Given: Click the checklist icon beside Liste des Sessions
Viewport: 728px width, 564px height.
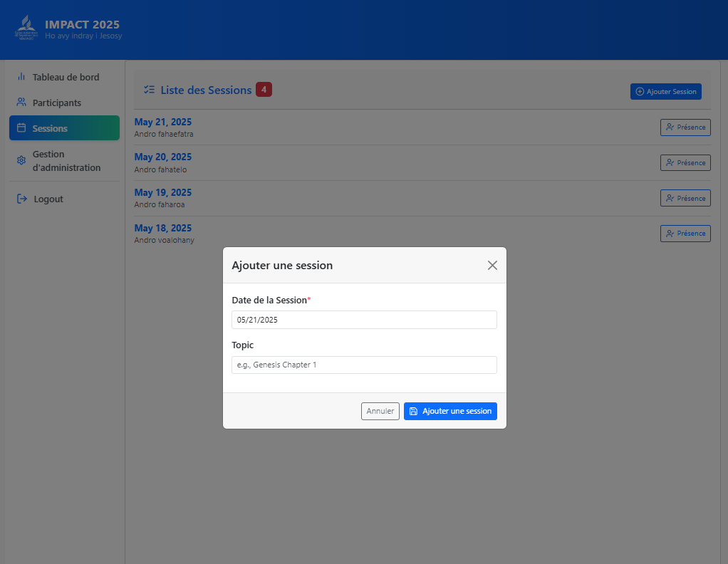Looking at the screenshot, I should (149, 89).
